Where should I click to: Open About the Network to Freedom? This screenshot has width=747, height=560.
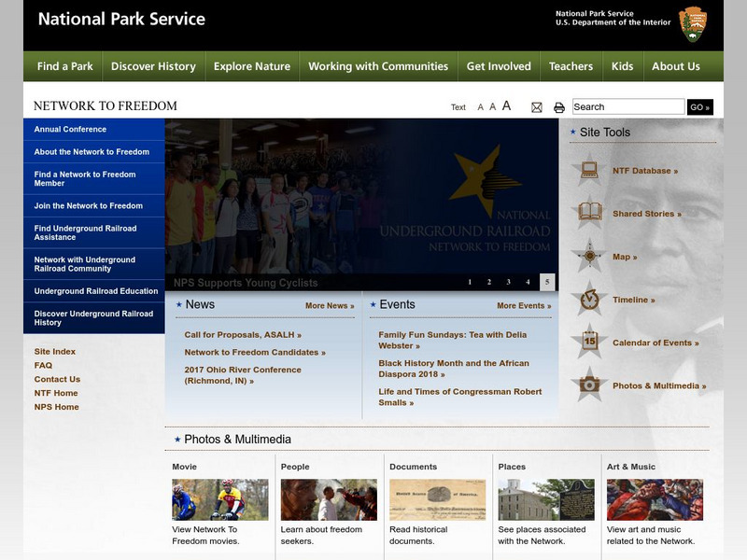point(94,152)
